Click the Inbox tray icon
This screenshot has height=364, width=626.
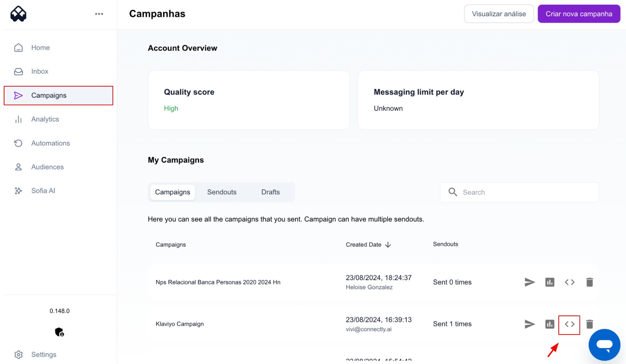click(18, 72)
